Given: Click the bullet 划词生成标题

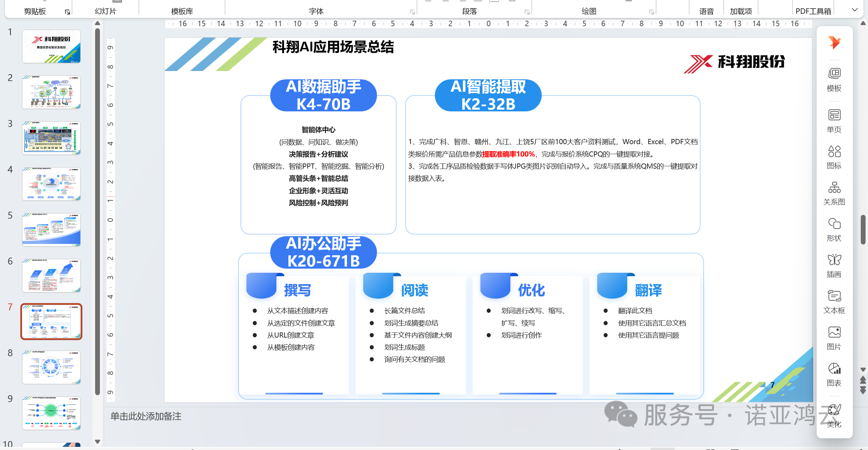Looking at the screenshot, I should tap(405, 347).
